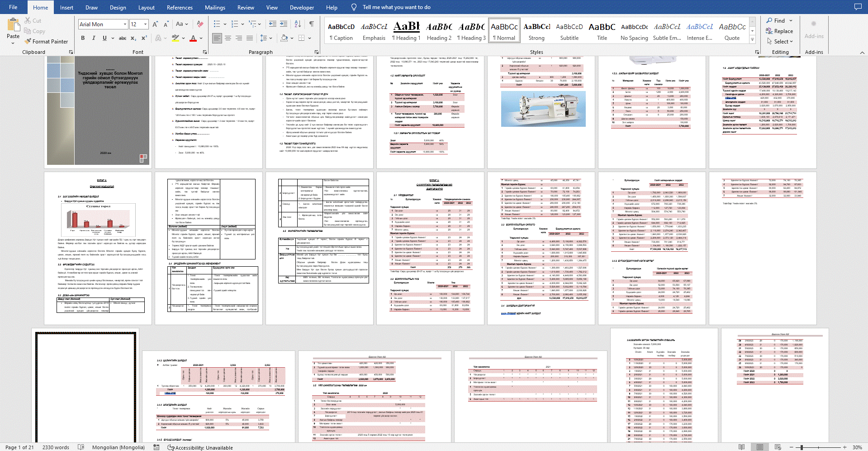The image size is (868, 451).
Task: Open the font size 12 dropdown
Action: 146,24
